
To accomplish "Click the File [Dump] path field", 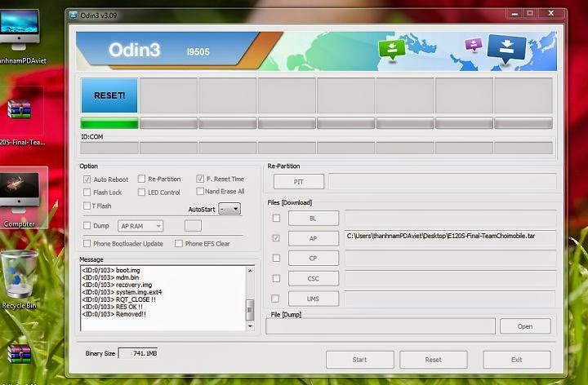I will (381, 326).
